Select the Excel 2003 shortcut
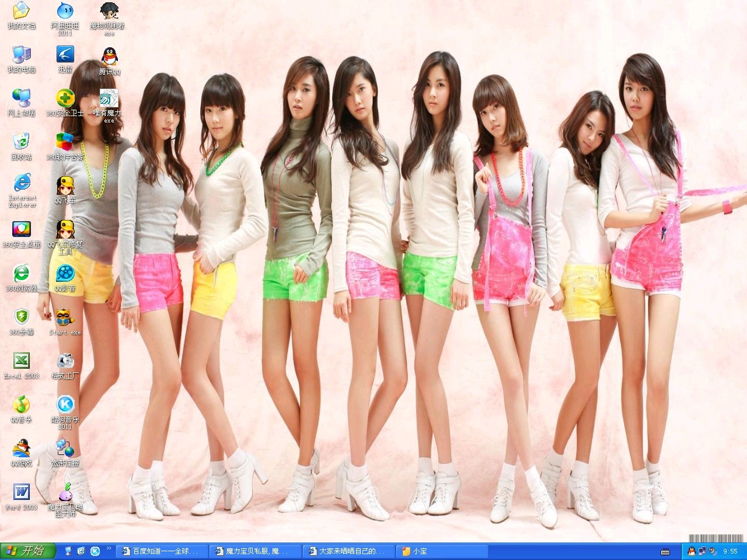This screenshot has width=747, height=560. click(21, 361)
